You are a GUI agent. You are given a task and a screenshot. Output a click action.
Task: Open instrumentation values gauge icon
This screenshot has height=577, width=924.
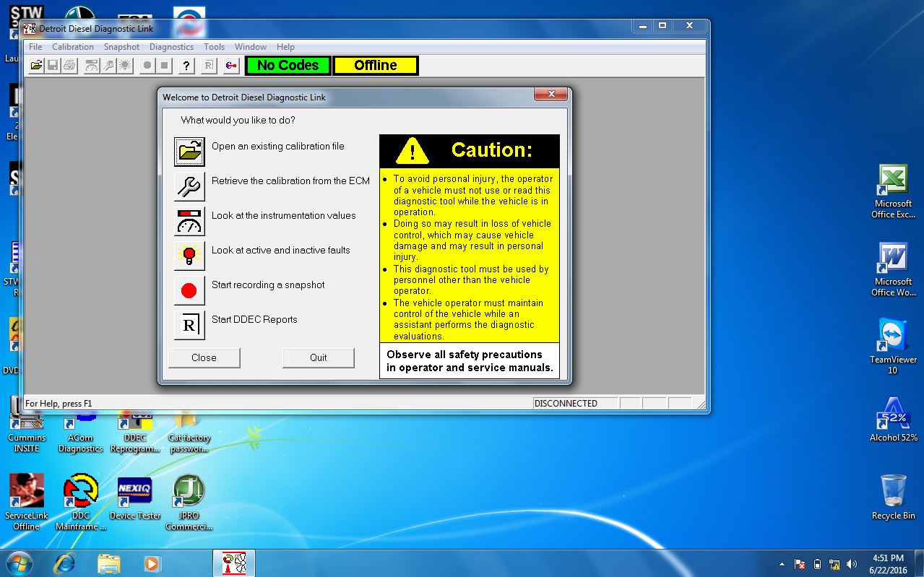pyautogui.click(x=188, y=221)
